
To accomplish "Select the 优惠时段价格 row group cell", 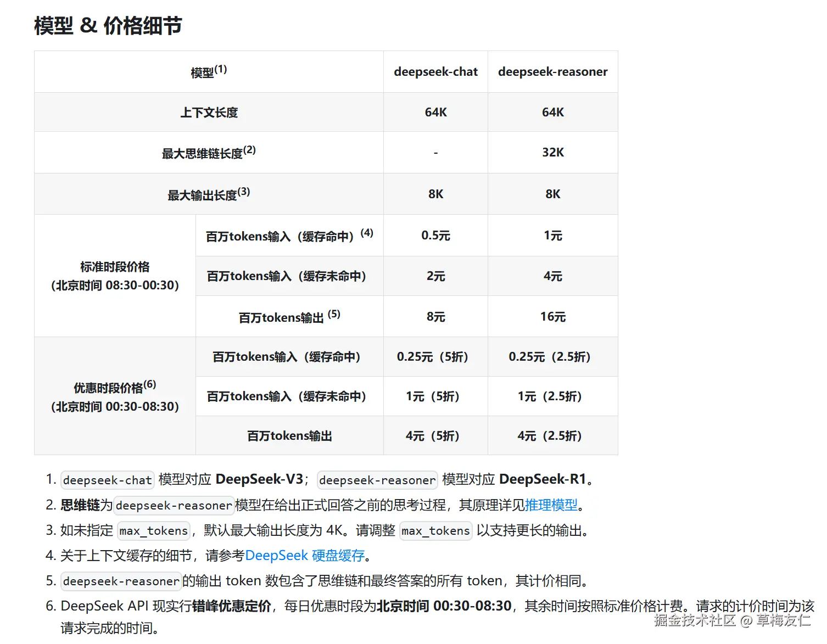I will [115, 396].
